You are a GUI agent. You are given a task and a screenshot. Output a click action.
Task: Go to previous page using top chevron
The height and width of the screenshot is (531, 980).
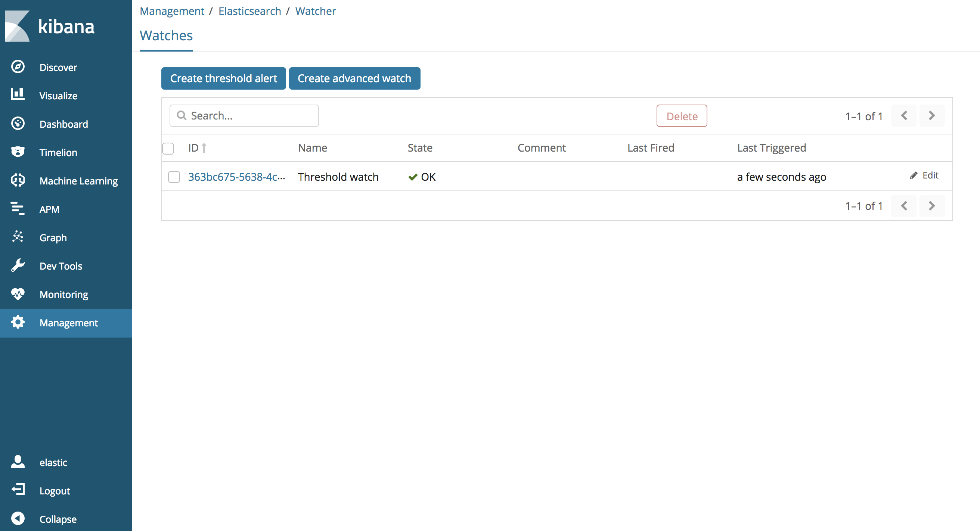[904, 116]
